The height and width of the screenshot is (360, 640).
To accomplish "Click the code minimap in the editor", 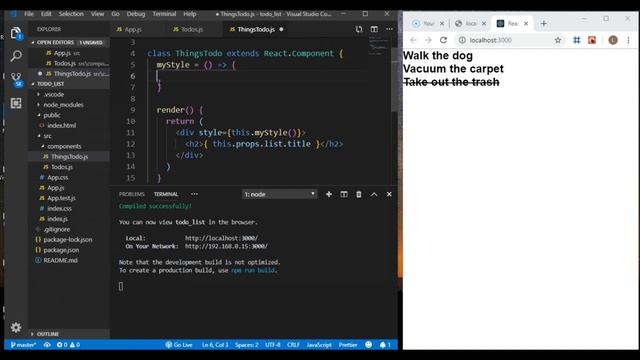I will pyautogui.click(x=379, y=46).
